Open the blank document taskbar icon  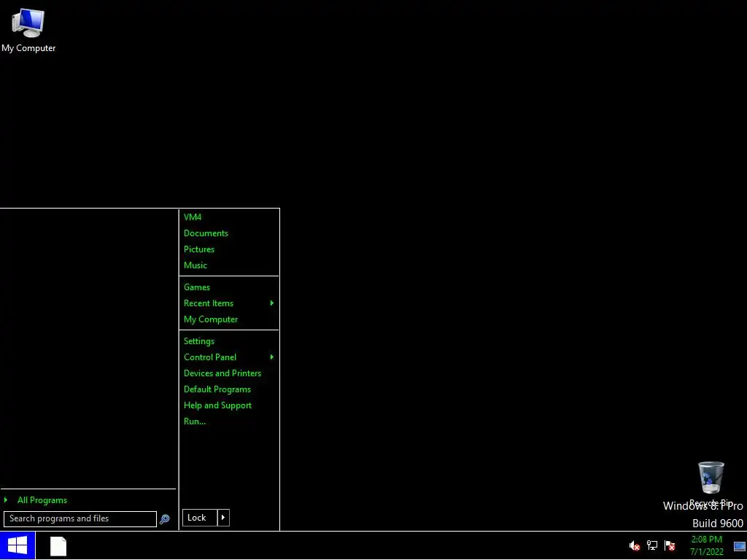pyautogui.click(x=58, y=546)
